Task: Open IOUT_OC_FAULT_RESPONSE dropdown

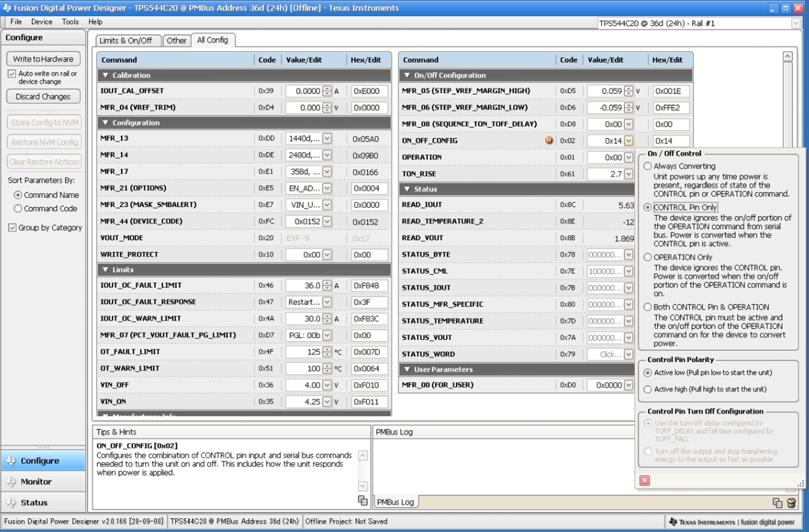Action: [327, 302]
